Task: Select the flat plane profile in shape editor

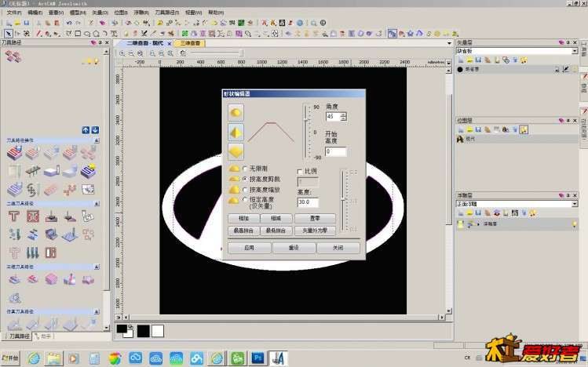Action: point(236,151)
